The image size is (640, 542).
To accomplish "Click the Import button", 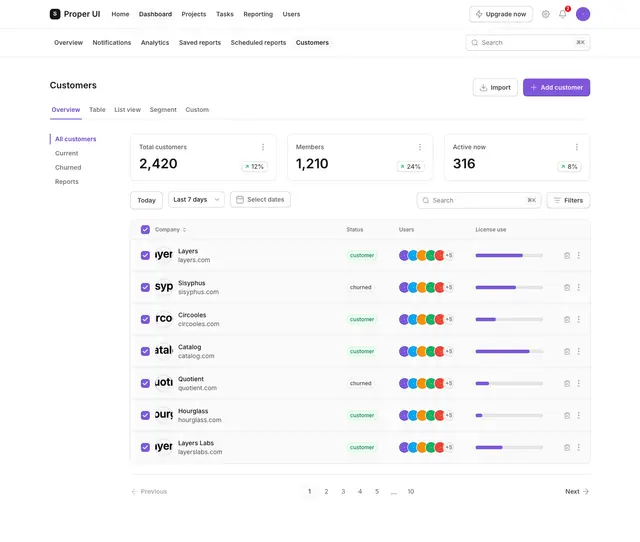I will (x=495, y=87).
